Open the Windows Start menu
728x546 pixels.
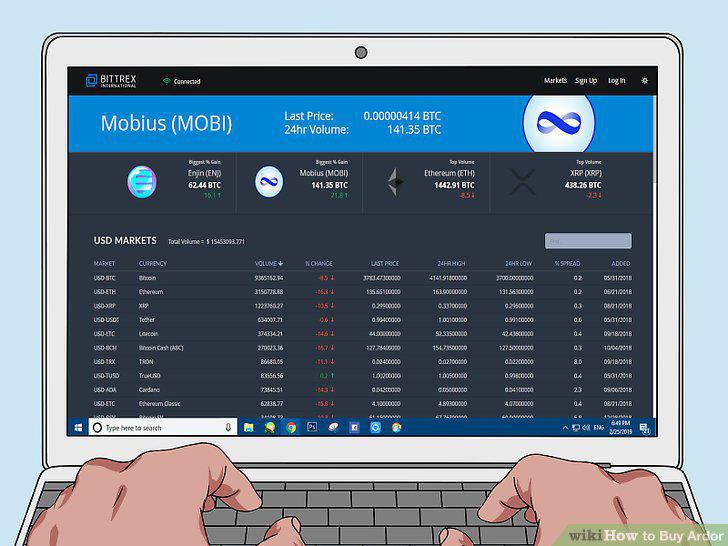pyautogui.click(x=78, y=428)
